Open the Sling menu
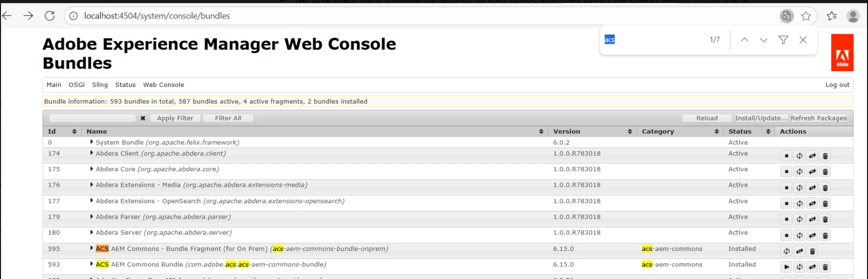This screenshot has width=868, height=279. pyautogui.click(x=100, y=85)
